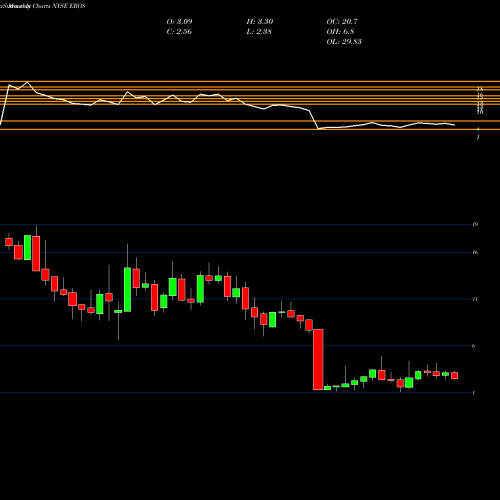Click the tallest green candlestick body
This screenshot has height=500, width=500.
[x=127, y=290]
